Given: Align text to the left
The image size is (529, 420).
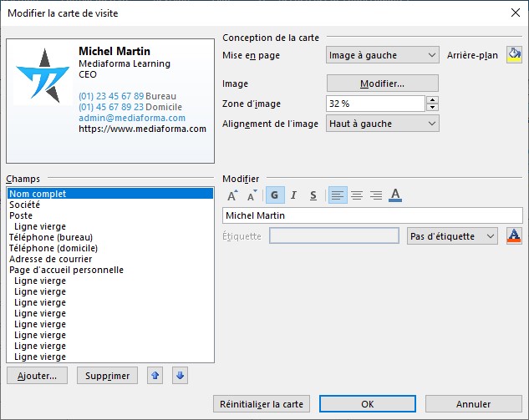Looking at the screenshot, I should tap(337, 195).
